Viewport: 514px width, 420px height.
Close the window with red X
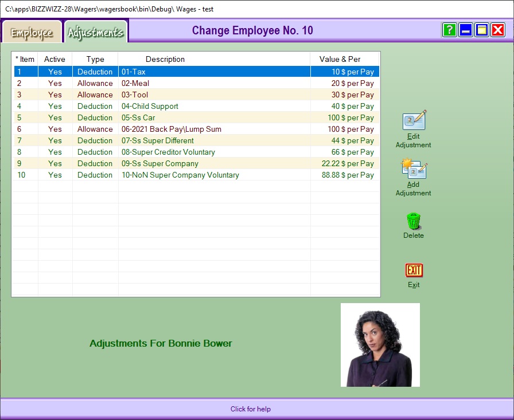coord(497,30)
